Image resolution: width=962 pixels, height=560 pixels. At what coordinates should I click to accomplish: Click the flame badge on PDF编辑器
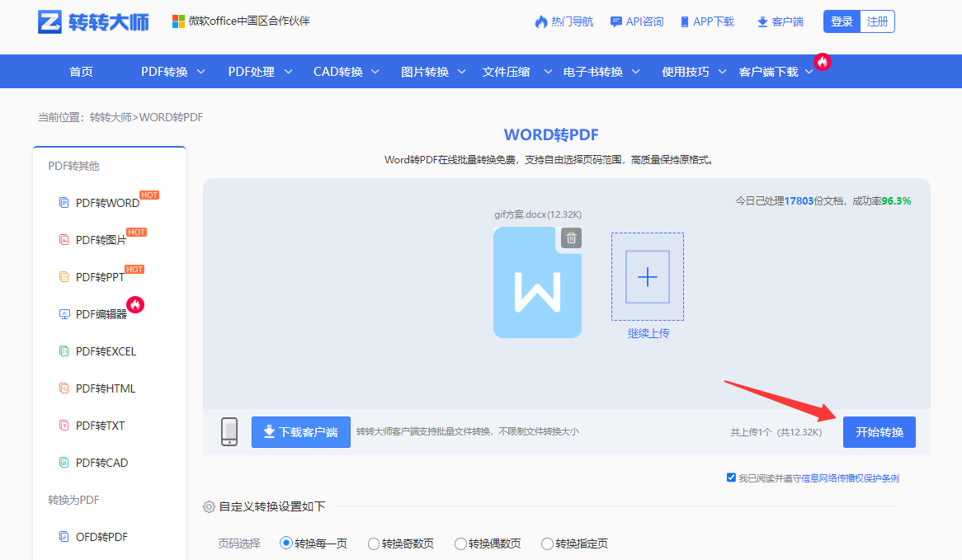tap(135, 305)
